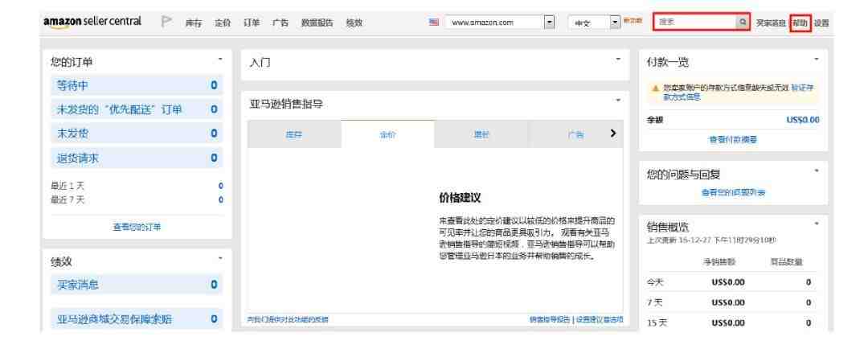Show next tabs with the right chevron arrow

tap(612, 133)
